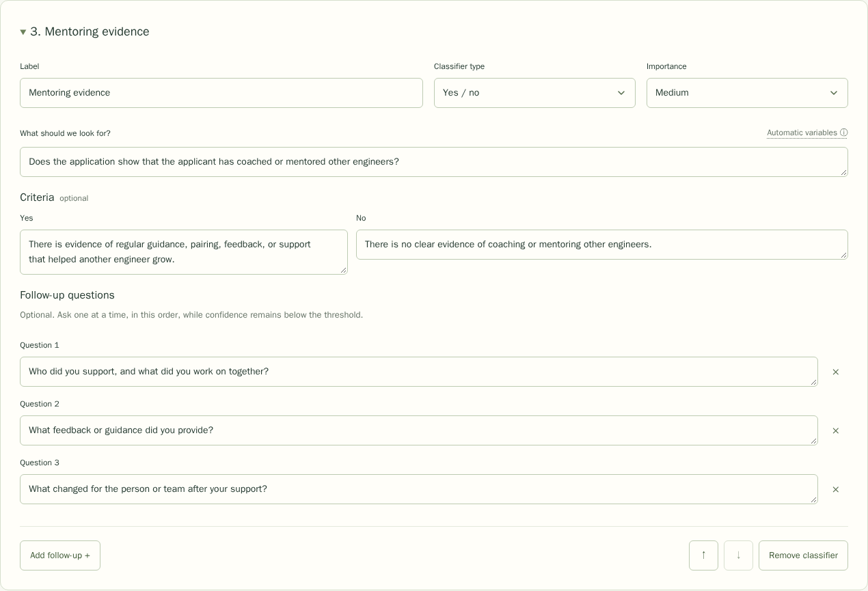Open the Classifier type dropdown
Image resolution: width=868 pixels, height=591 pixels.
click(x=534, y=93)
